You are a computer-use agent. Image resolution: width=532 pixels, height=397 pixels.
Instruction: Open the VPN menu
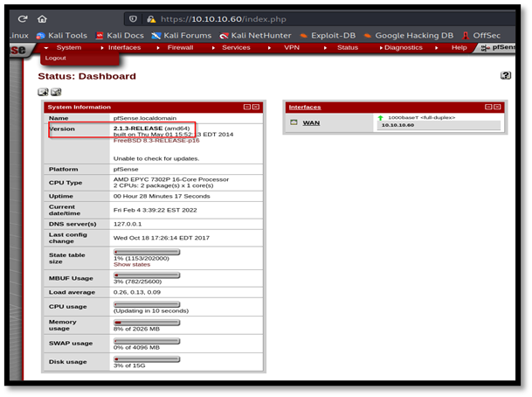pyautogui.click(x=292, y=47)
